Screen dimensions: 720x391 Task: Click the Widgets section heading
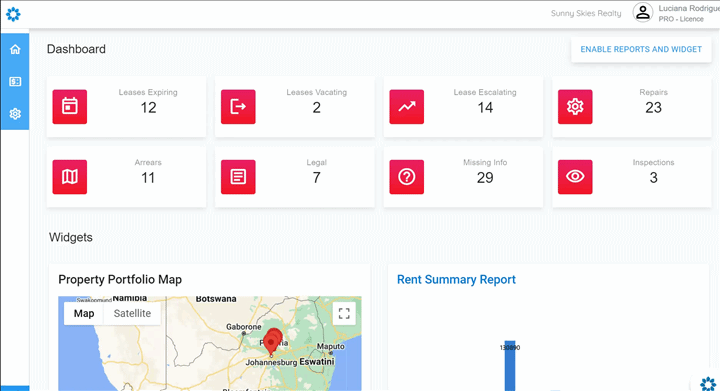tap(71, 237)
